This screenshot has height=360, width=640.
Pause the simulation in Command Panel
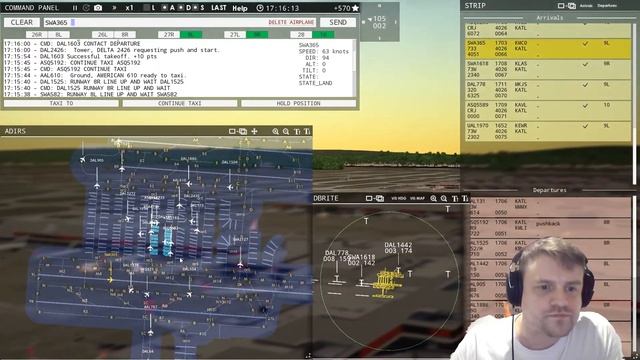click(x=75, y=8)
